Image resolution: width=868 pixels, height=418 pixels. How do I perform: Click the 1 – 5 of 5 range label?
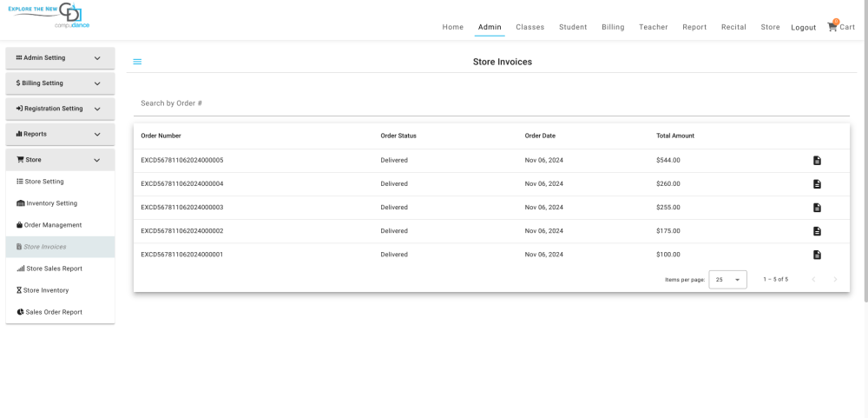pyautogui.click(x=775, y=280)
